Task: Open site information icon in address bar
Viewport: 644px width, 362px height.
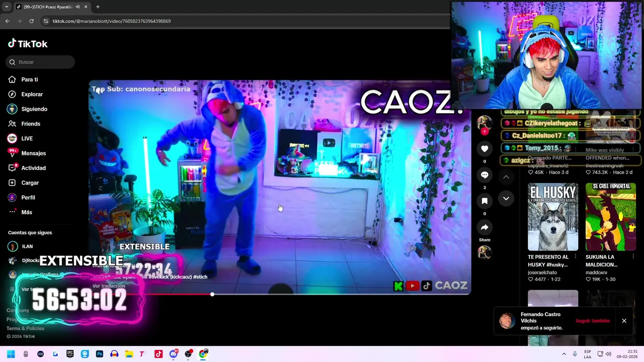Action: point(46,21)
